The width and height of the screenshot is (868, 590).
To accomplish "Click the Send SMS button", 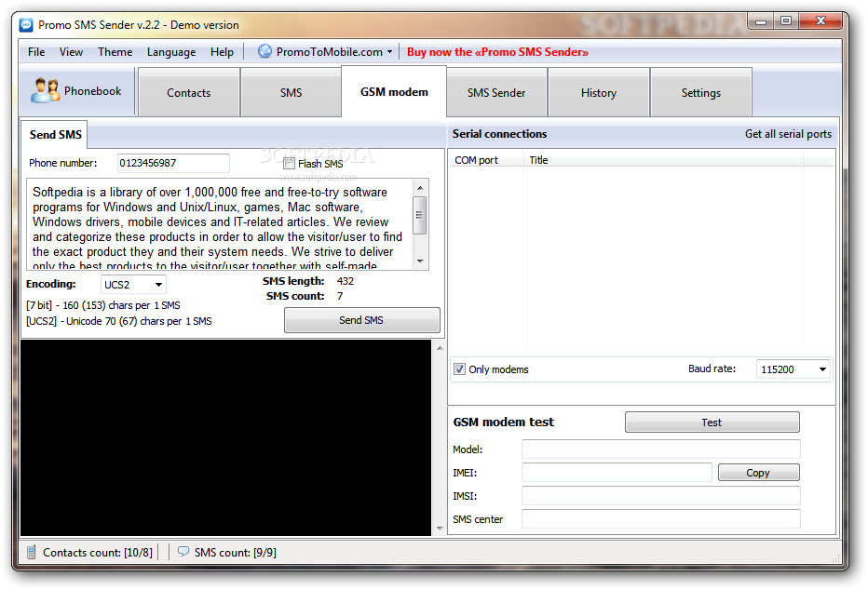I will click(361, 319).
